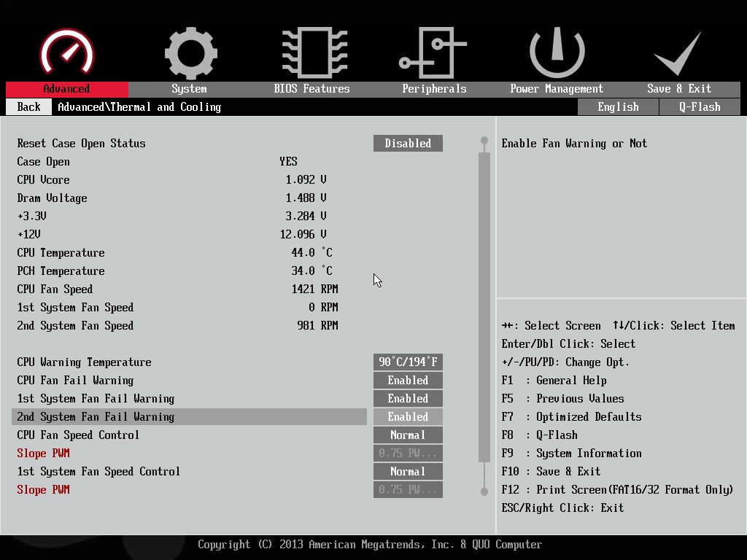
Task: Click the +12V 12.096 V reading
Action: click(x=303, y=234)
